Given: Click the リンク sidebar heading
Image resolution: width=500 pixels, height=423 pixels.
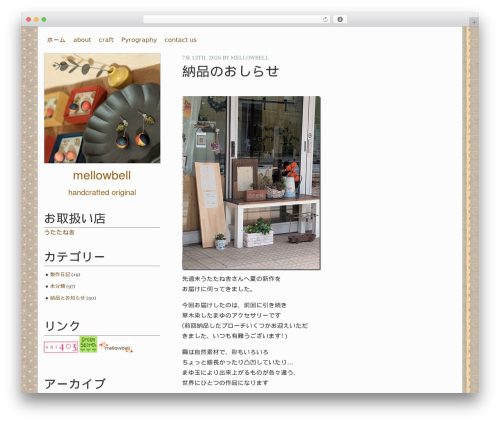Looking at the screenshot, I should tap(62, 326).
